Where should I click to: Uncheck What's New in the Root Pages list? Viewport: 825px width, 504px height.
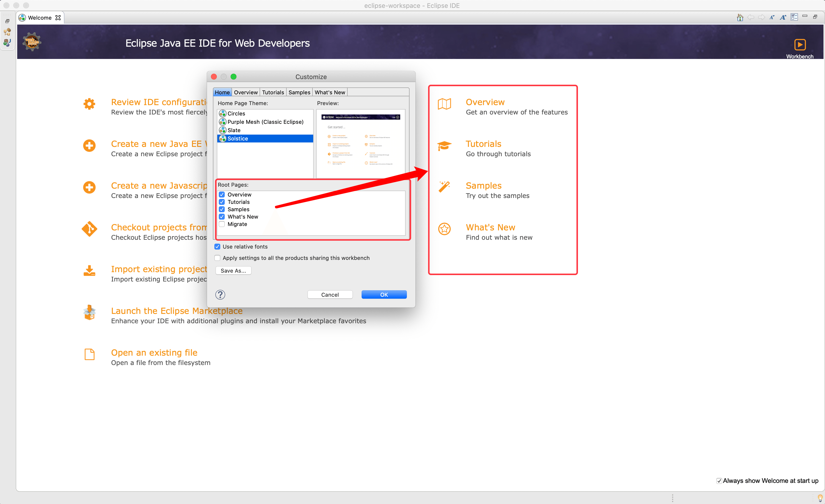tap(222, 216)
